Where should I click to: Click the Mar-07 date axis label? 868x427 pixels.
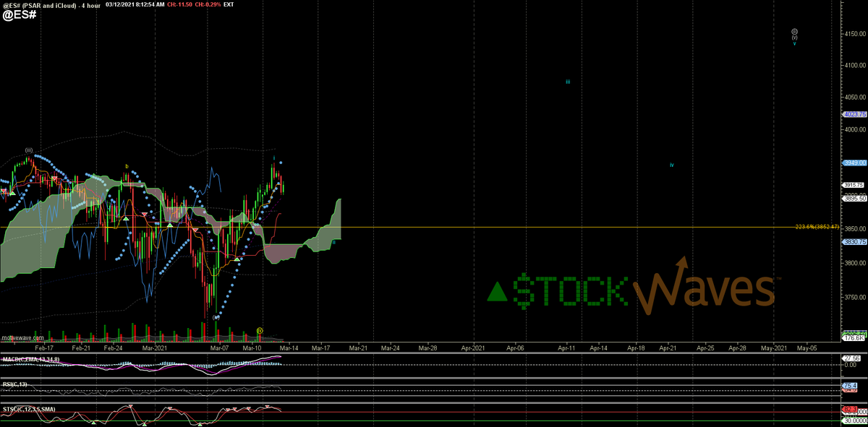click(220, 348)
